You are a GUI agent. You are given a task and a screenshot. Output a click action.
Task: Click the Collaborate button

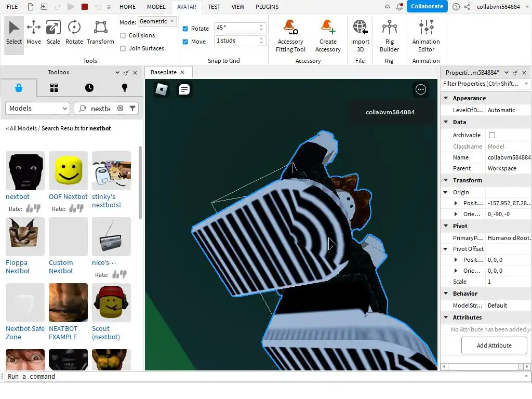(427, 6)
